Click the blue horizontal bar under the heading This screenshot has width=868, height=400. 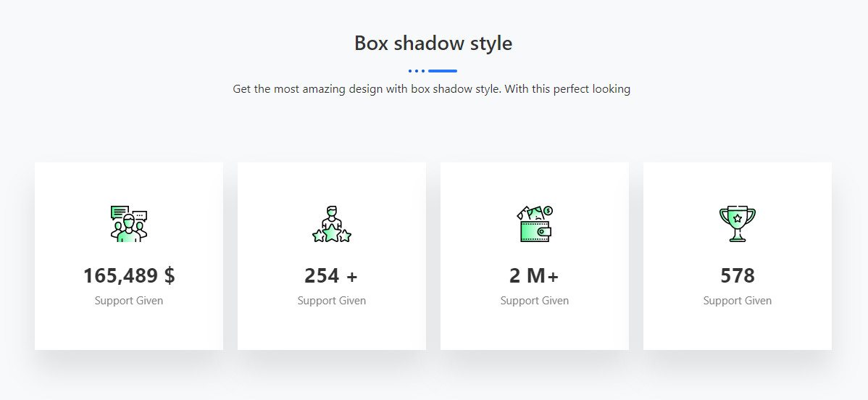tap(443, 71)
